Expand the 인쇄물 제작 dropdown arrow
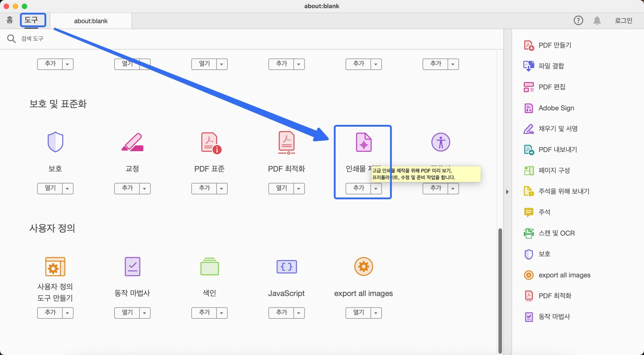Screen dimensions: 644x355 (x=376, y=189)
